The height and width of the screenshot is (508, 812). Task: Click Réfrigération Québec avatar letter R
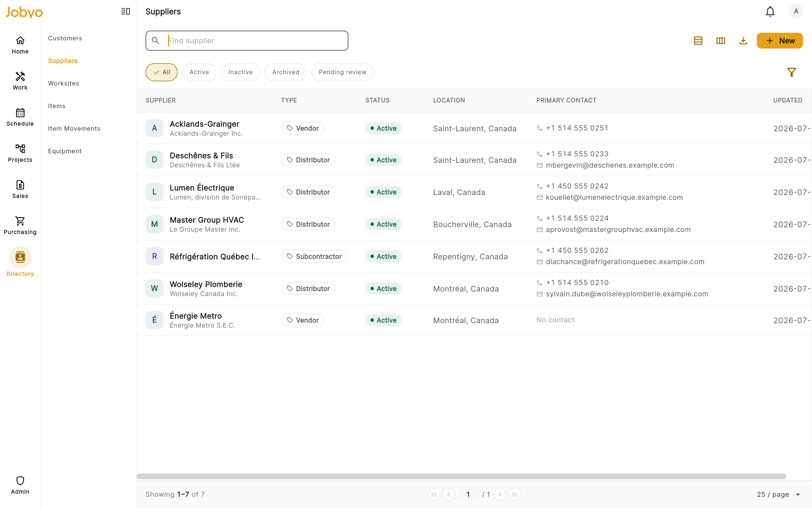point(154,256)
